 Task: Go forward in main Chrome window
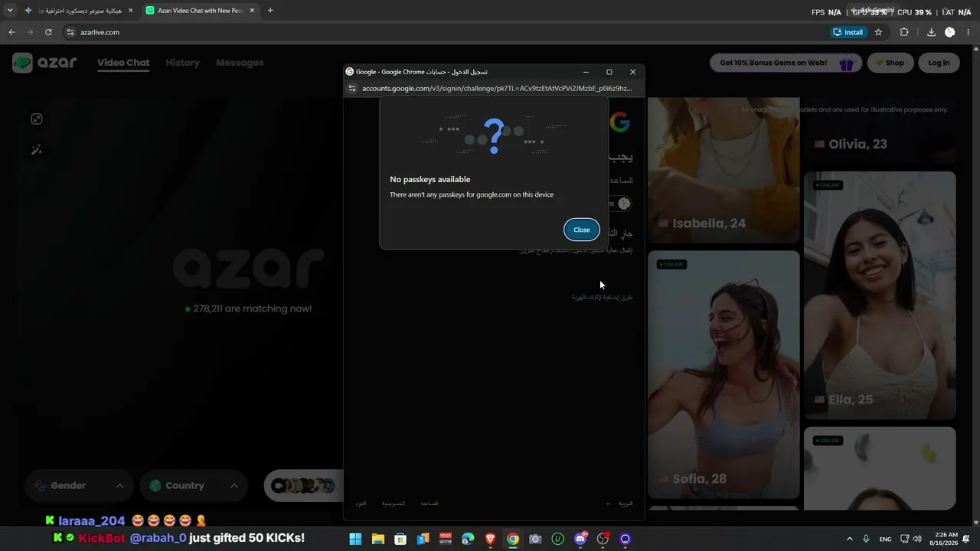point(30,32)
